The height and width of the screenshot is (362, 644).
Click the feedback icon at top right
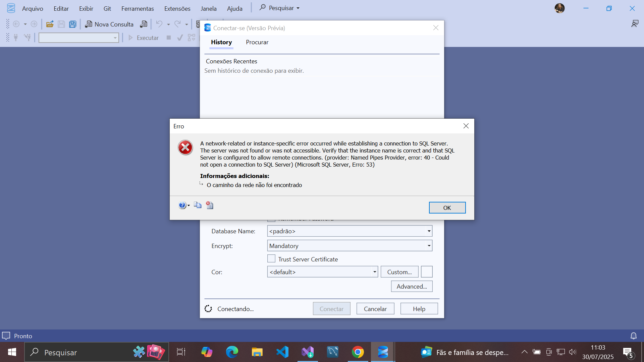coord(635,23)
